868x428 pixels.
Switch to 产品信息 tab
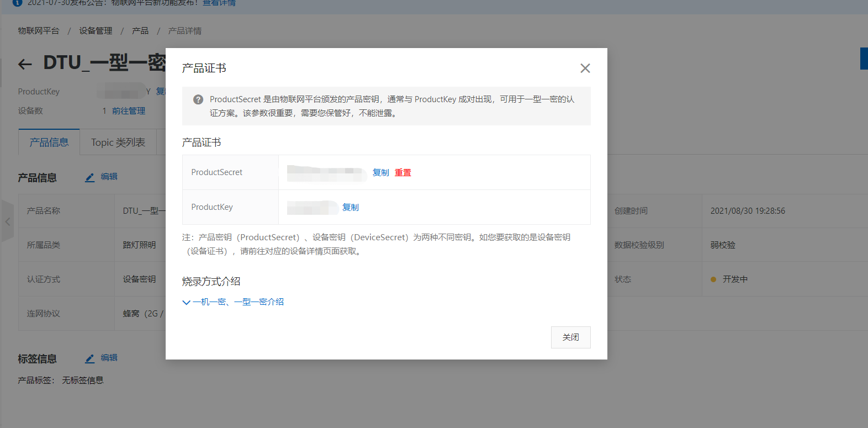click(49, 142)
